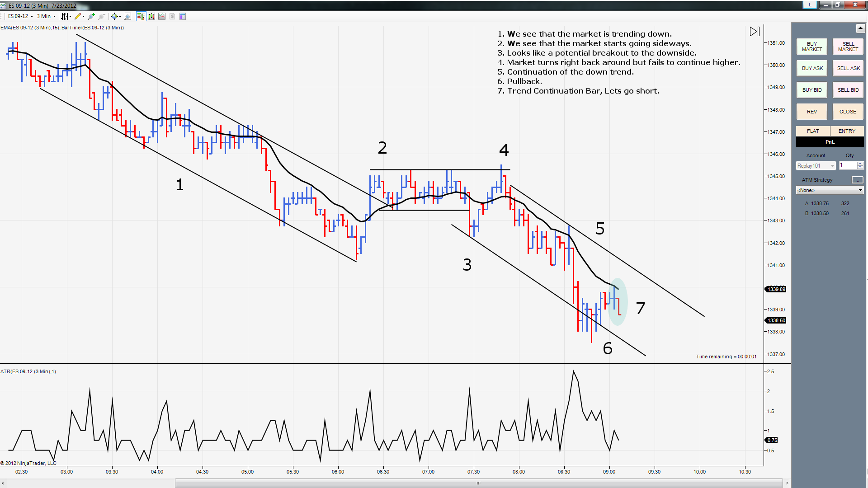
Task: Open the Indicators chart icon
Action: point(162,16)
